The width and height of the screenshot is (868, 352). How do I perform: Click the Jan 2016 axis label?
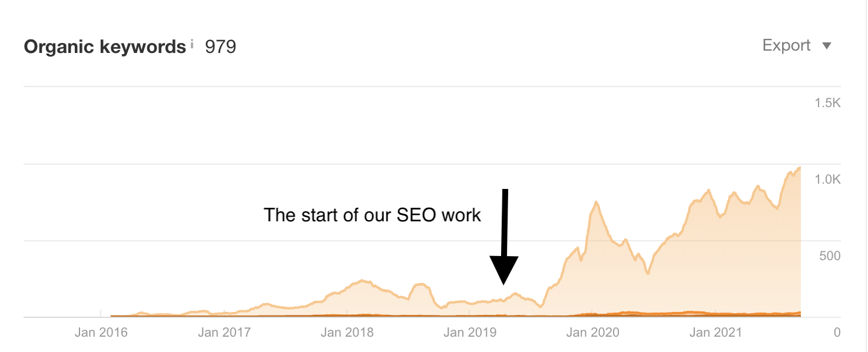point(101,333)
